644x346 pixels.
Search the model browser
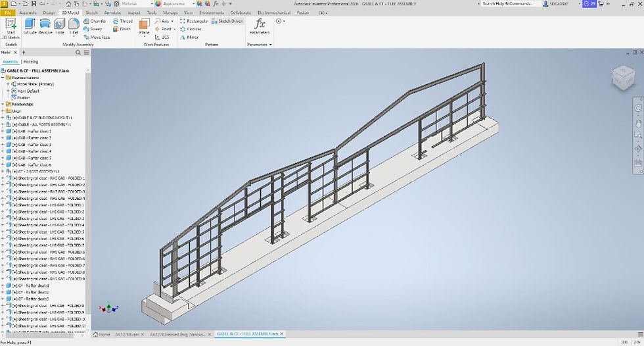(x=78, y=53)
